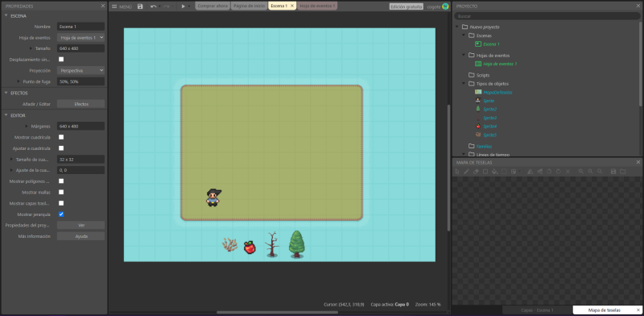Collapse the Escenas folder in project tree
Screen dimensions: 644x316
coord(464,35)
